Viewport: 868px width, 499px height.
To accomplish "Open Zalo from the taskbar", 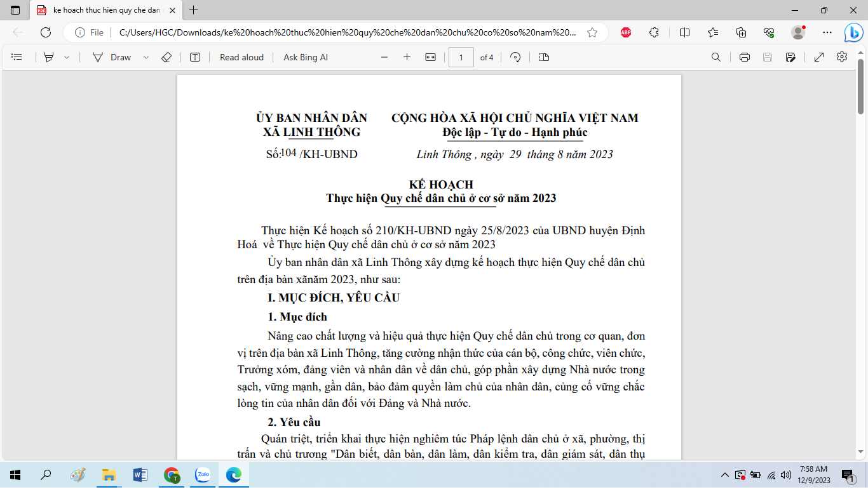I will 203,475.
